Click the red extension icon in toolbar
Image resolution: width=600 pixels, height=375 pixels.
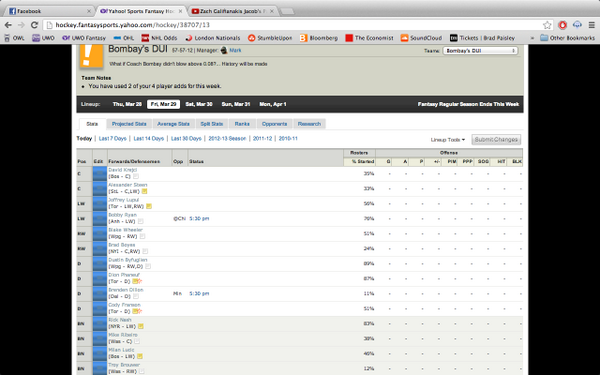562,25
